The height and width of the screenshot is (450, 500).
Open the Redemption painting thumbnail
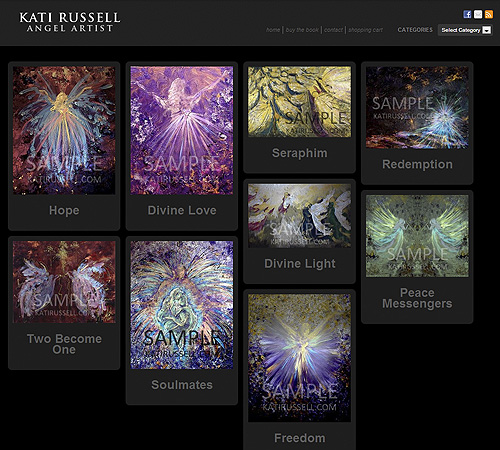pyautogui.click(x=417, y=107)
